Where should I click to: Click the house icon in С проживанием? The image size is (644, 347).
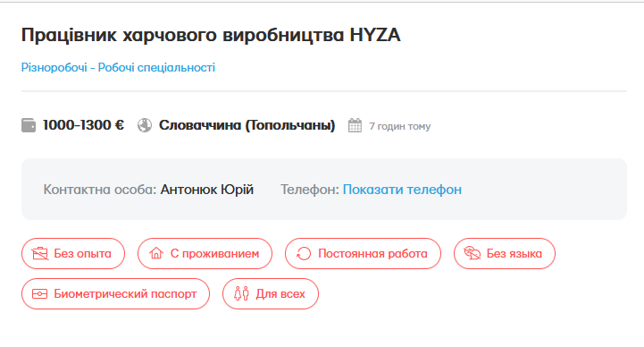[x=156, y=253]
